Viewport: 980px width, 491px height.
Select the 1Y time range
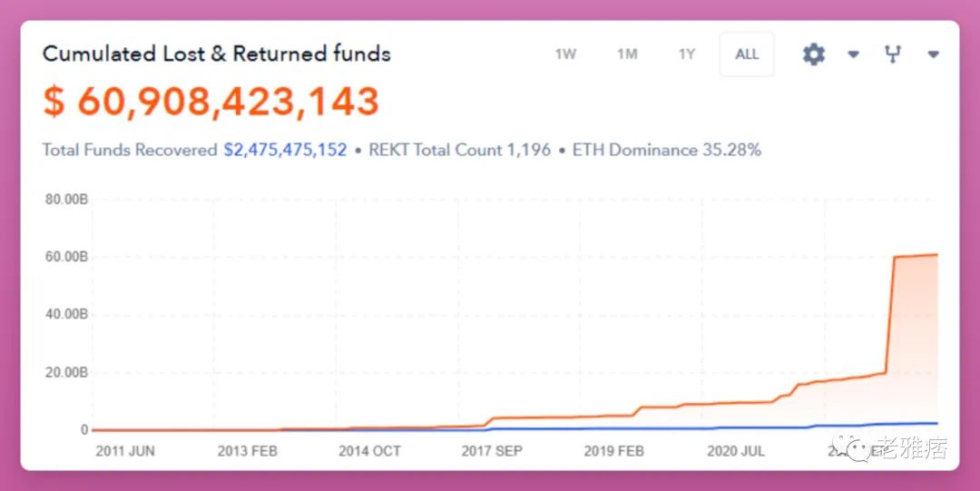click(x=687, y=54)
